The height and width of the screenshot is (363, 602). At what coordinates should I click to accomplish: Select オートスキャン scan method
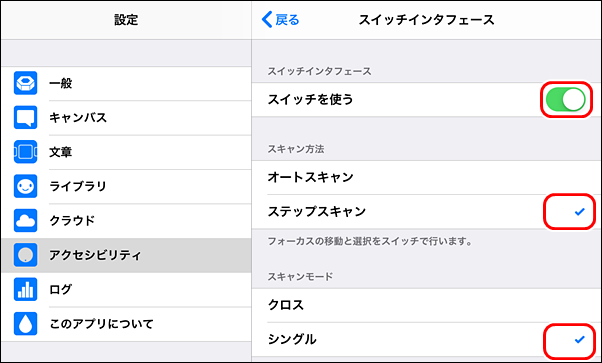coord(427,177)
